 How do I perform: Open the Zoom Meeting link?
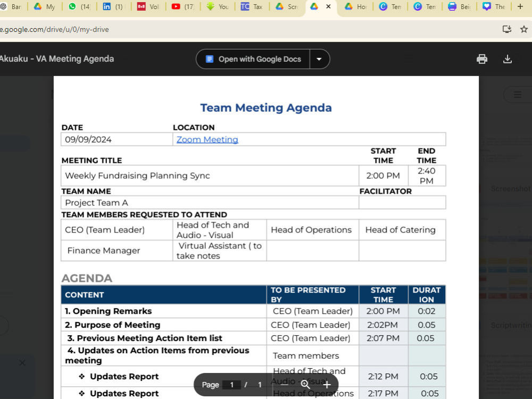(x=207, y=139)
